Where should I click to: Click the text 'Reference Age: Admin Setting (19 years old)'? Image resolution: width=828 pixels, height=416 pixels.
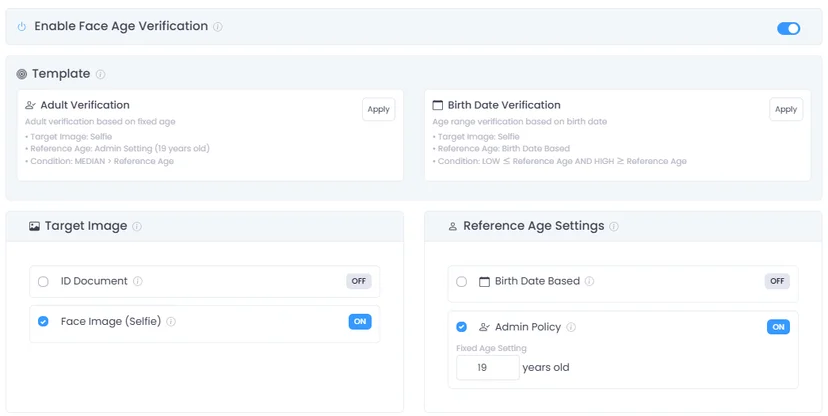(x=120, y=148)
